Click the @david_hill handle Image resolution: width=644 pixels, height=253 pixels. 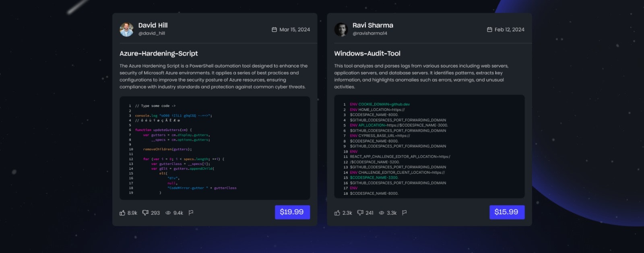coord(152,33)
